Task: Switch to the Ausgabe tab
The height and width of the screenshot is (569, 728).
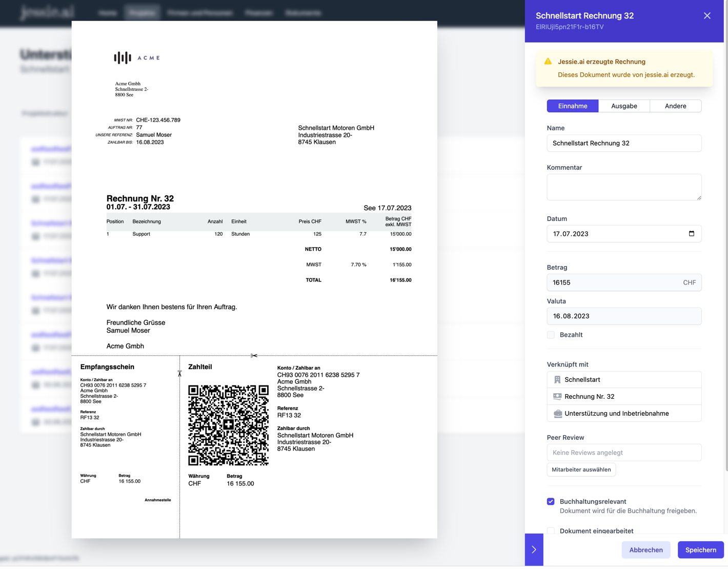Action: (624, 106)
